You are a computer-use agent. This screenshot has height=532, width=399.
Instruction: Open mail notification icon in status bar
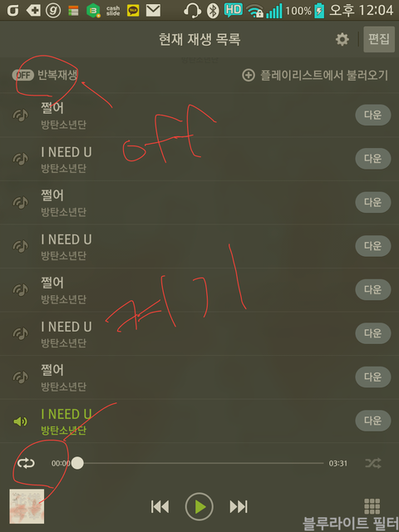(153, 11)
